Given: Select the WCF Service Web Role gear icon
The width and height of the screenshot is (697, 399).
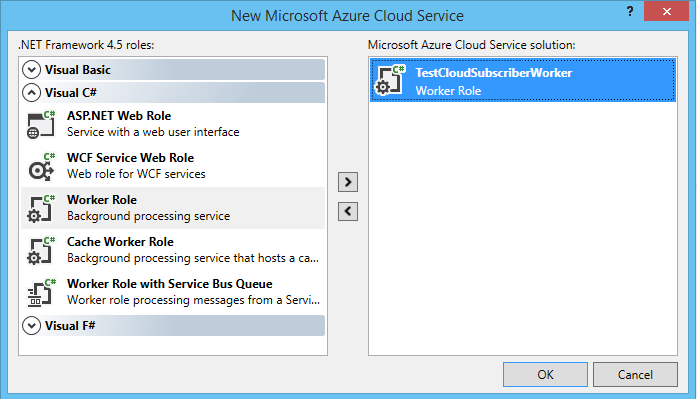Looking at the screenshot, I should 41,167.
